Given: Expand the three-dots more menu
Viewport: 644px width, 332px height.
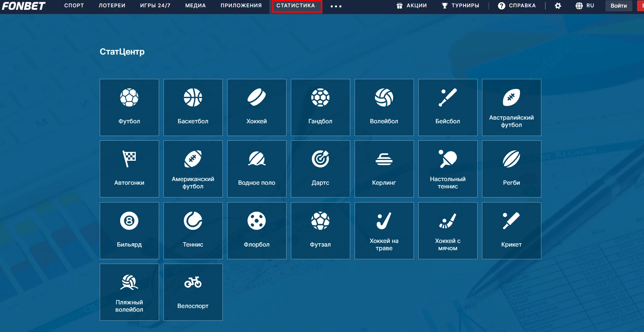Looking at the screenshot, I should click(336, 6).
